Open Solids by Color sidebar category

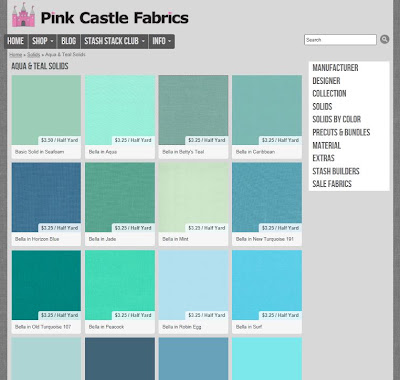pyautogui.click(x=337, y=119)
